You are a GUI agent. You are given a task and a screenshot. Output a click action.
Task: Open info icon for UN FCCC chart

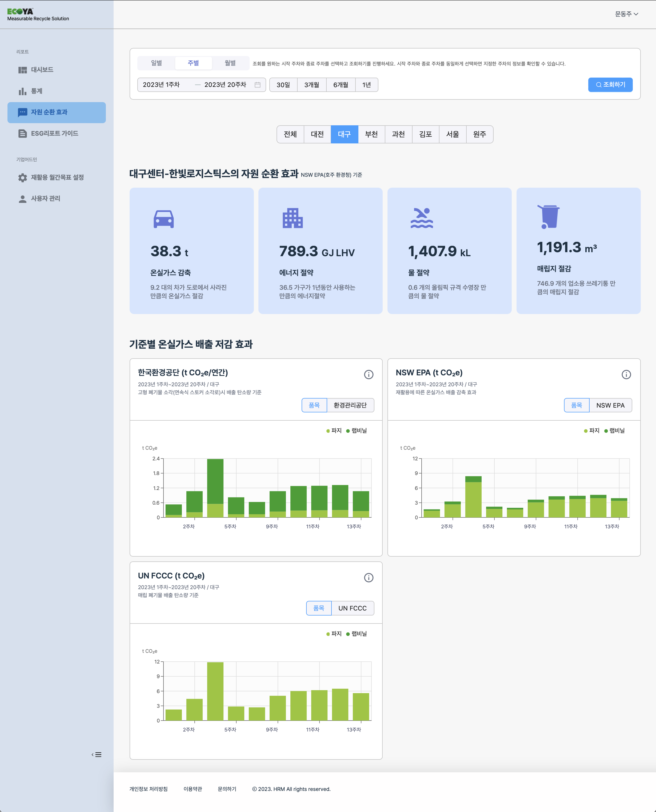(369, 577)
